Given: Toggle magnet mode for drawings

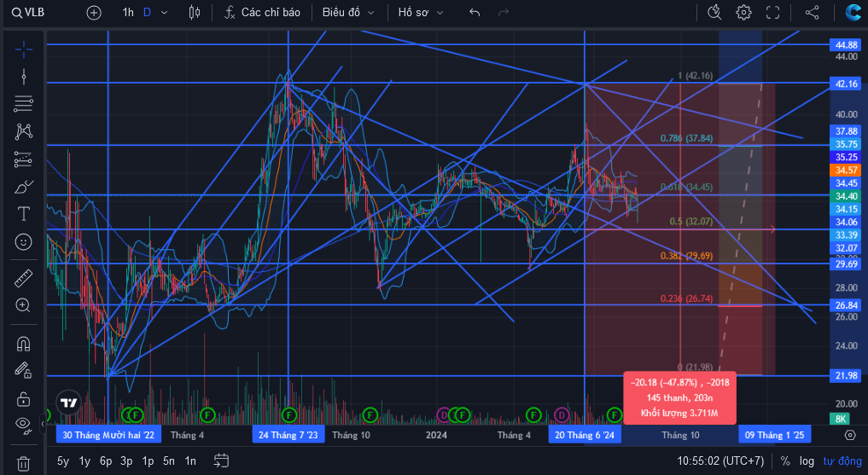Looking at the screenshot, I should [23, 344].
